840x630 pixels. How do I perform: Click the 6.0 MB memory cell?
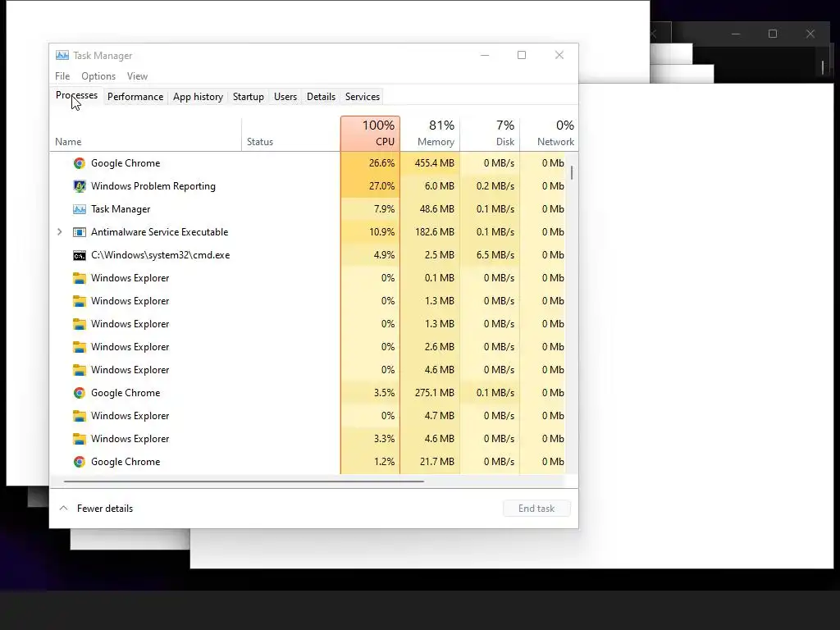(430, 186)
